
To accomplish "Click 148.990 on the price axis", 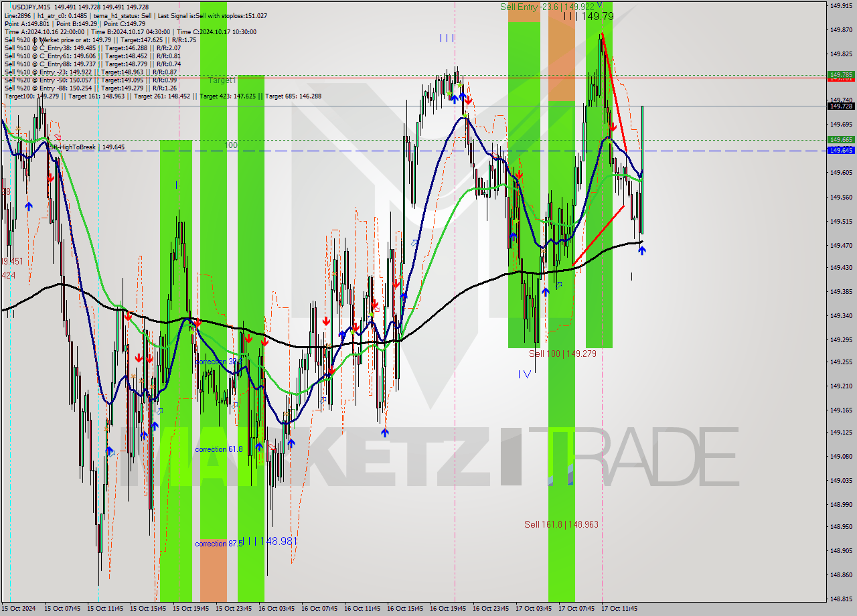I will (x=841, y=504).
